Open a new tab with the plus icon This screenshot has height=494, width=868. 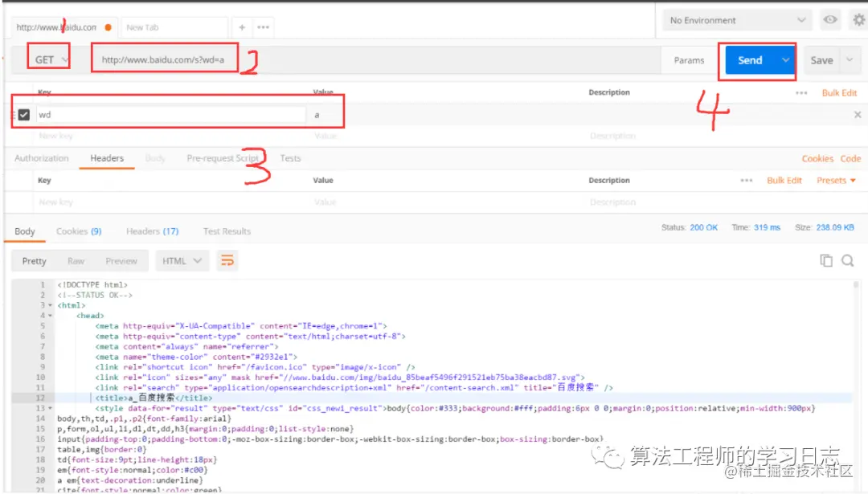[x=242, y=27]
